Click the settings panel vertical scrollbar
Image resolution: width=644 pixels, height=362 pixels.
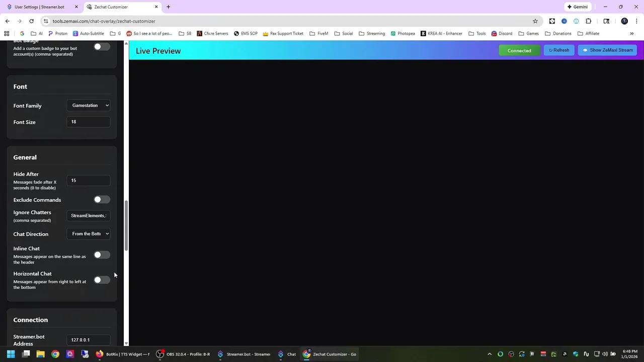[x=126, y=226]
